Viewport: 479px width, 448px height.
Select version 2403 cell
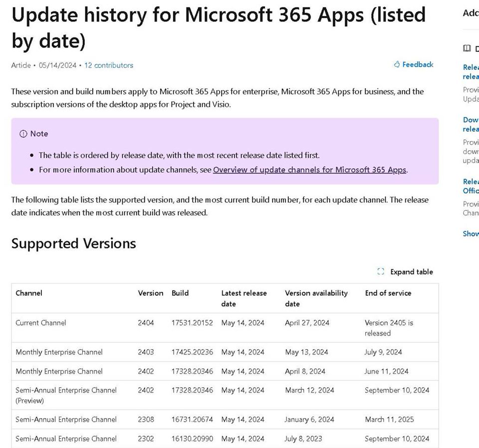click(146, 352)
